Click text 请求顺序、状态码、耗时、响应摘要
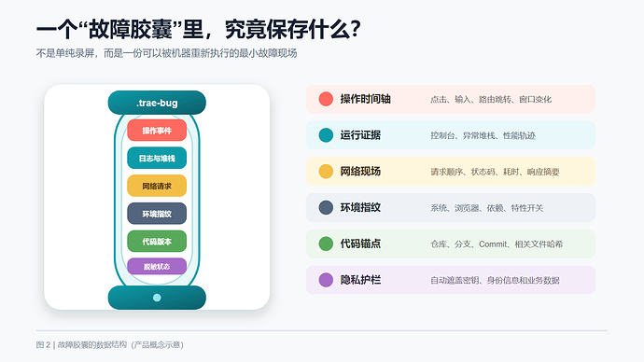The width and height of the screenshot is (644, 362). [x=495, y=172]
